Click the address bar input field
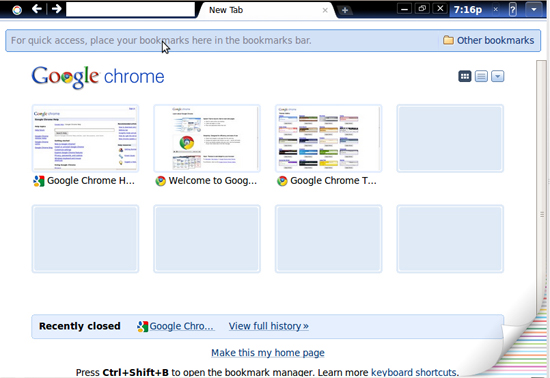Image resolution: width=550 pixels, height=378 pixels. [x=130, y=9]
